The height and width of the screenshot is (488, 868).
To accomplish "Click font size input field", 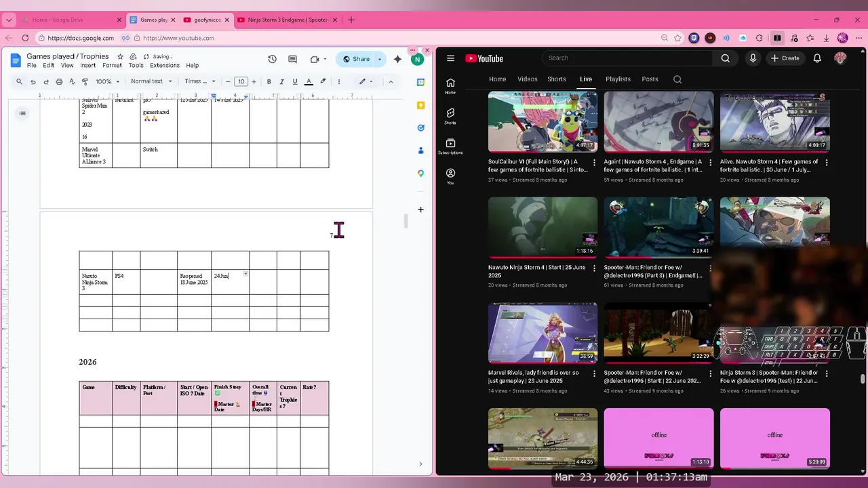I will (241, 81).
